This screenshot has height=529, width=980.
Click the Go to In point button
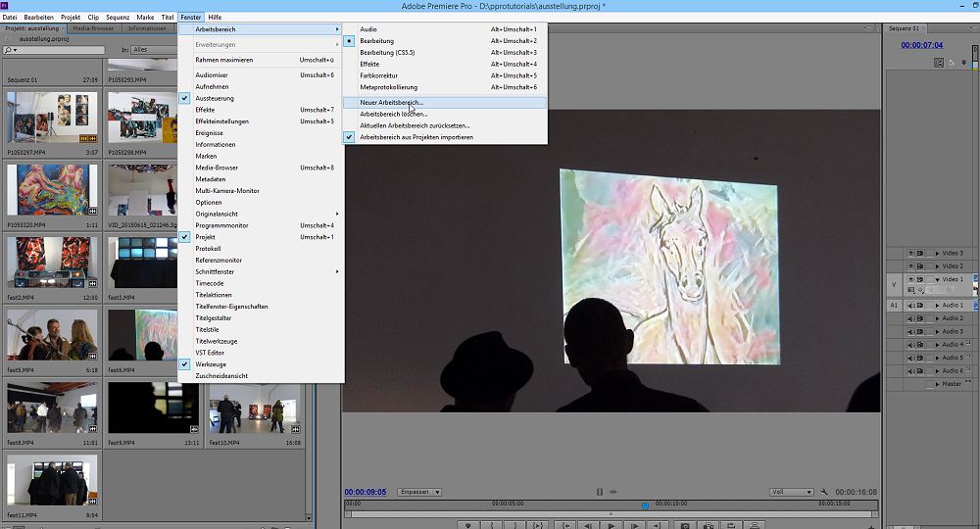(565, 525)
